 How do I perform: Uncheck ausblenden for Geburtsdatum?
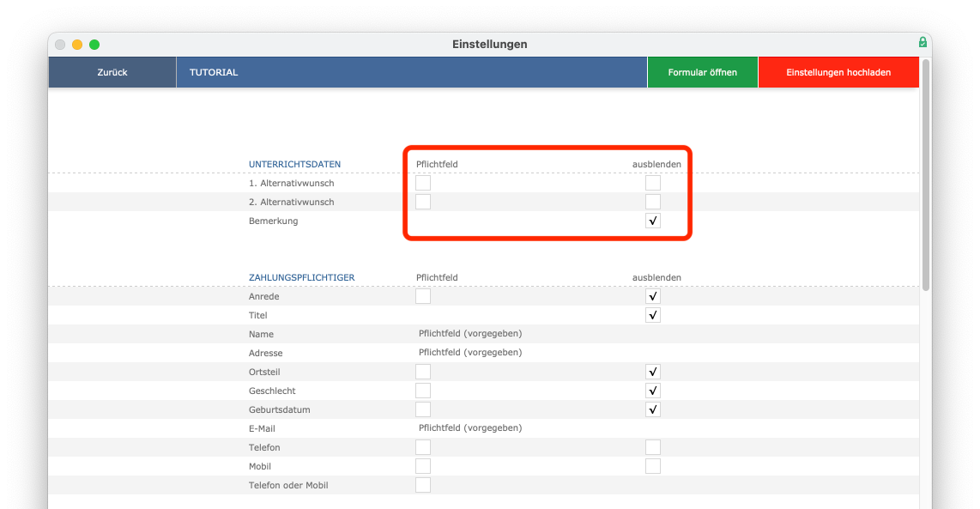(x=653, y=409)
